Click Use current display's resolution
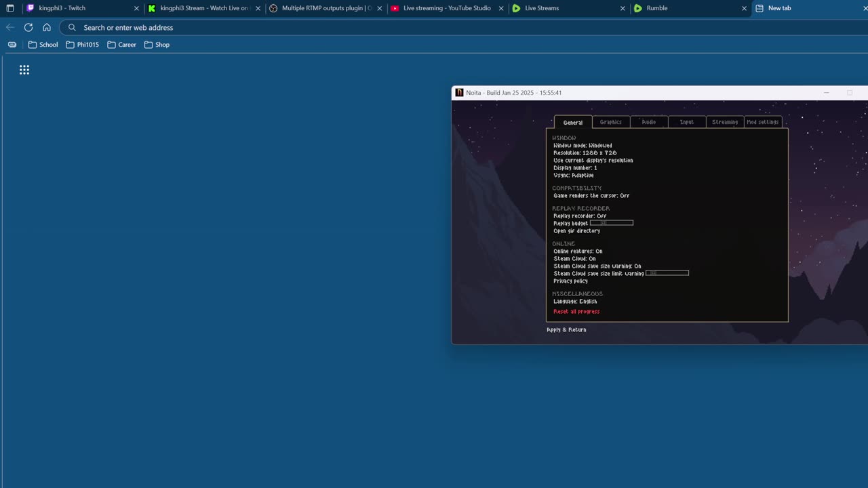Image resolution: width=868 pixels, height=488 pixels. click(593, 161)
